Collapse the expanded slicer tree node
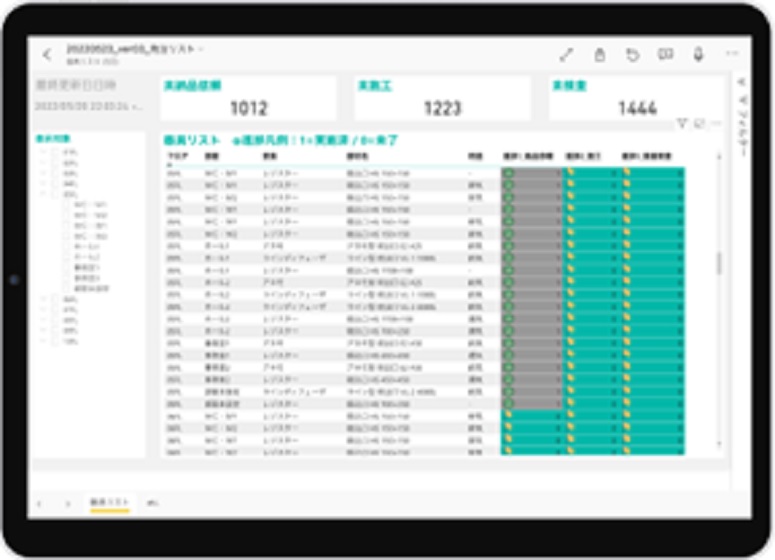775x560 pixels. 43,194
